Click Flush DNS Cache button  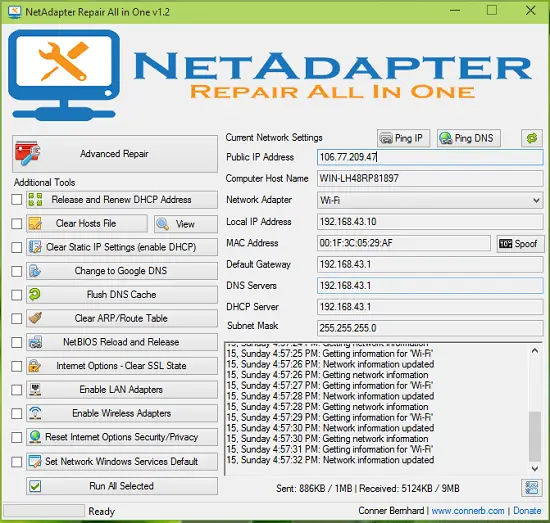coord(122,295)
